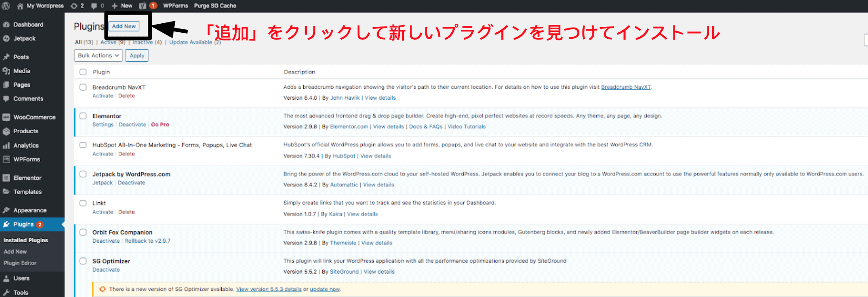
Task: Show All plugins filter
Action: [78, 42]
